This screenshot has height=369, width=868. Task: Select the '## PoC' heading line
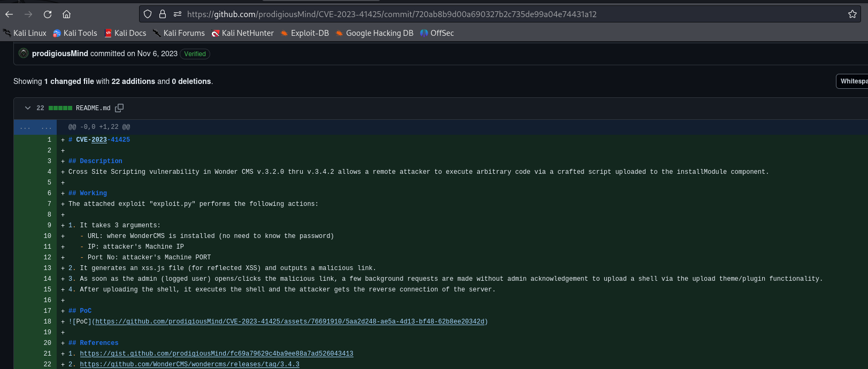[80, 311]
